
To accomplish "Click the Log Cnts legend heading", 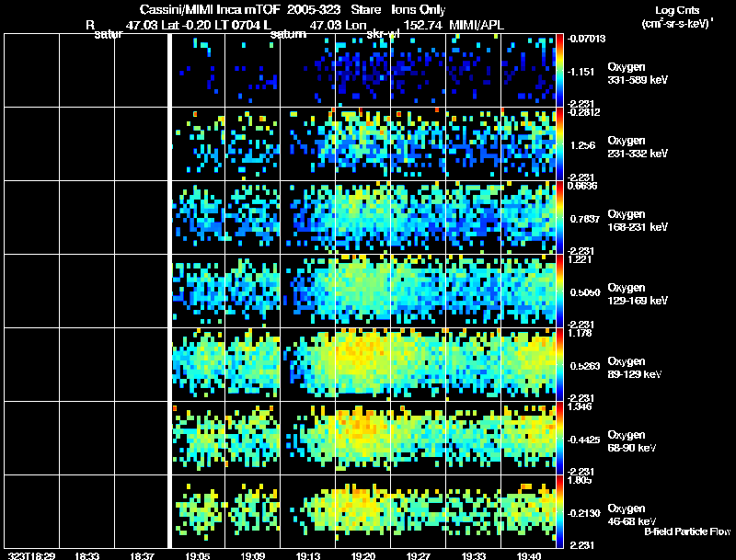I will point(677,10).
